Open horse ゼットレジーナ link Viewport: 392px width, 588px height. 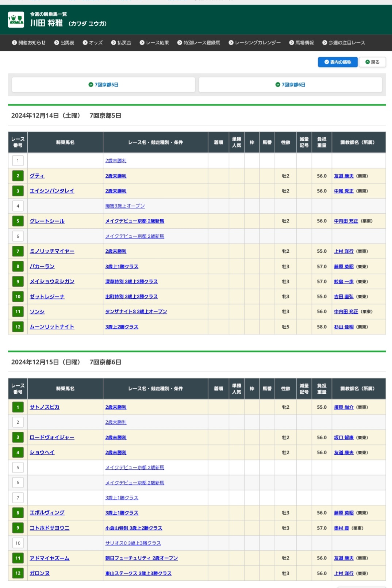[x=47, y=297]
